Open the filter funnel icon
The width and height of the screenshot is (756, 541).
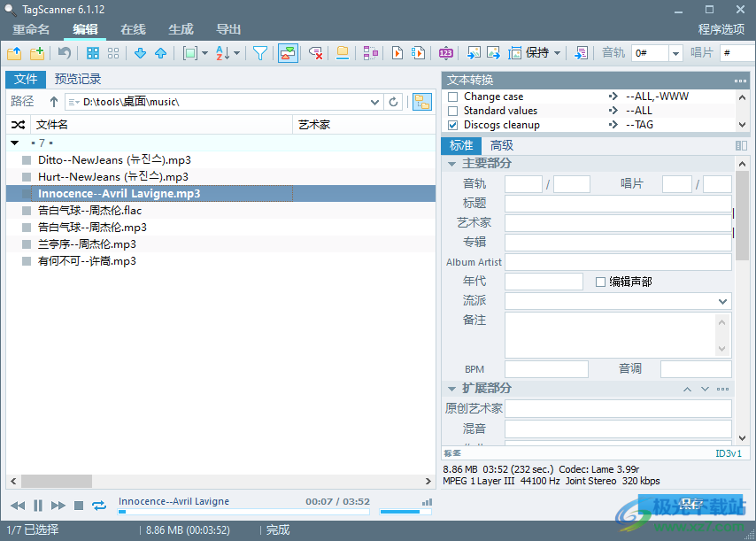pos(261,52)
